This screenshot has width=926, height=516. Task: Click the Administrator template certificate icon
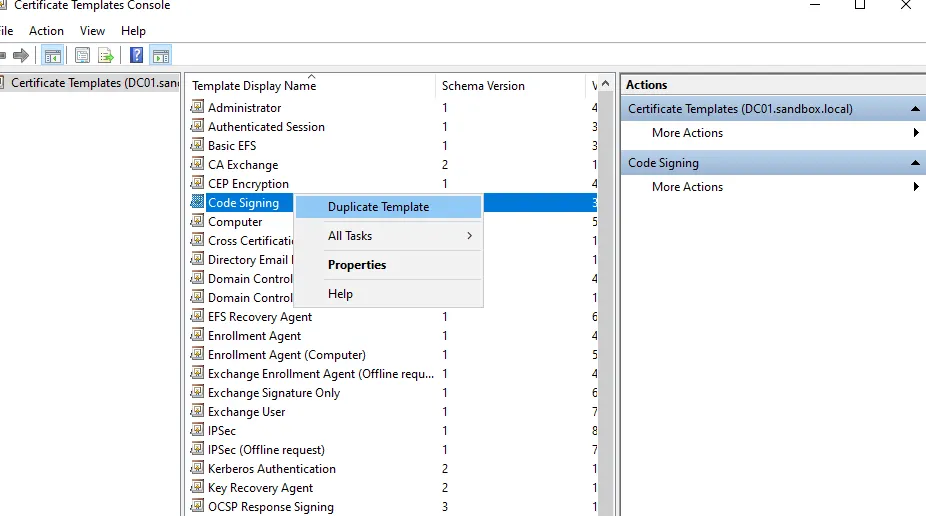(x=198, y=108)
